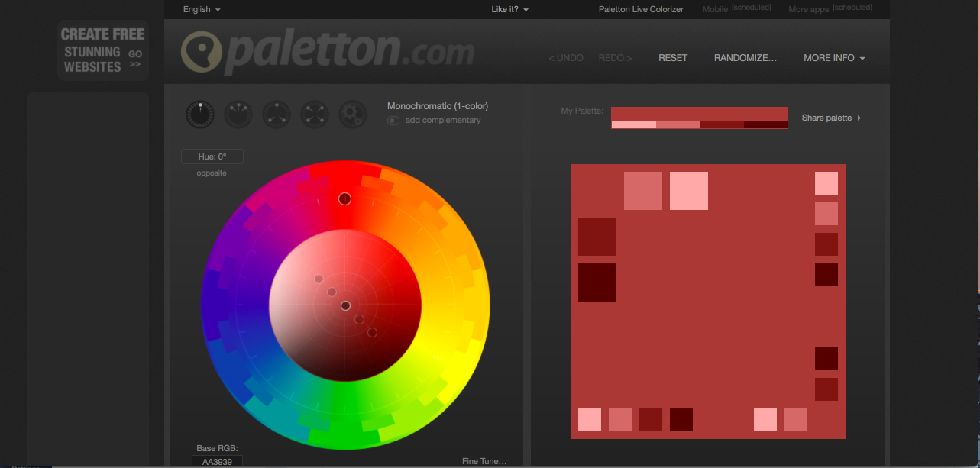Click the center base color dot in wheel
The height and width of the screenshot is (468, 980).
click(x=345, y=305)
